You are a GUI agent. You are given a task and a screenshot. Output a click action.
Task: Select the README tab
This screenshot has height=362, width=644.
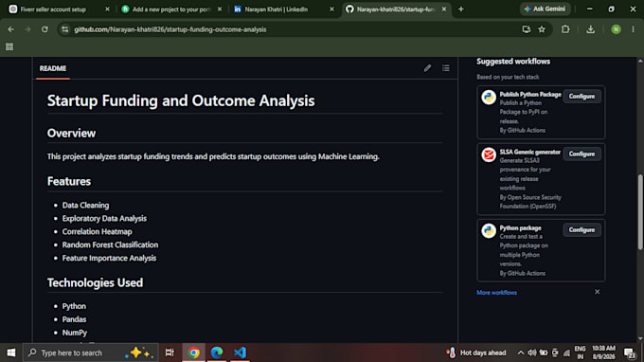[x=53, y=68]
